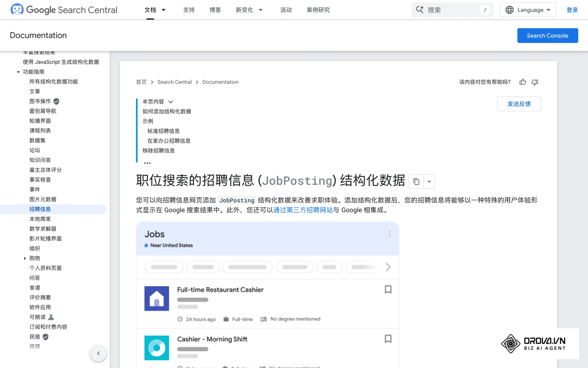Open the 通过第三方招聘网站 link
588x368 pixels.
click(x=303, y=210)
